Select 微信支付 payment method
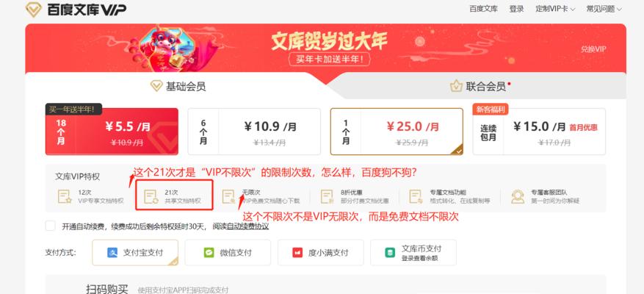The image size is (644, 294). [228, 252]
